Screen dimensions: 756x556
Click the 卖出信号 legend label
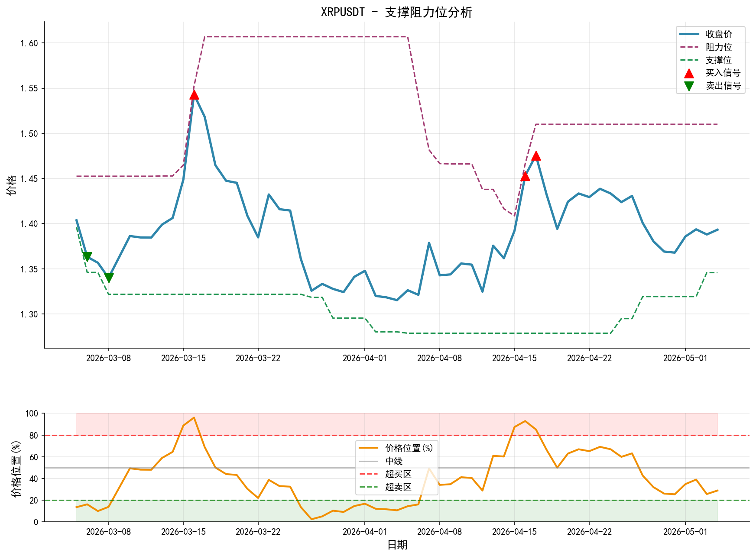[x=723, y=86]
